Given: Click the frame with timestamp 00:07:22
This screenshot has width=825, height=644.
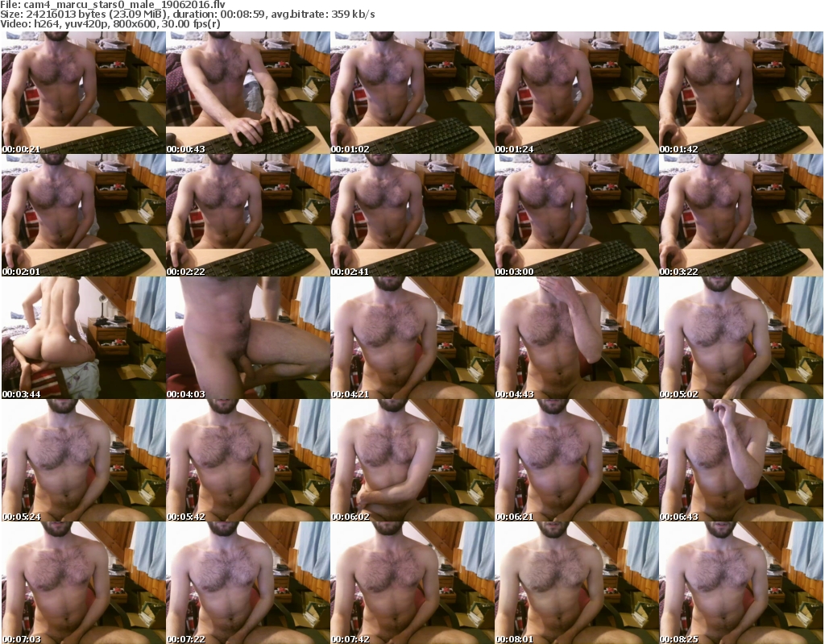Looking at the screenshot, I should click(248, 583).
